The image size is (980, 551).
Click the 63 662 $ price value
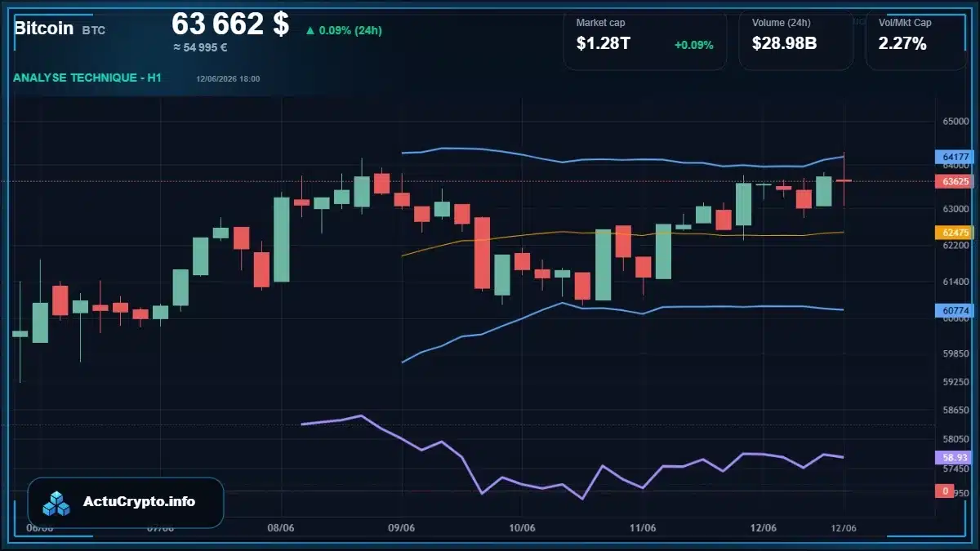230,24
